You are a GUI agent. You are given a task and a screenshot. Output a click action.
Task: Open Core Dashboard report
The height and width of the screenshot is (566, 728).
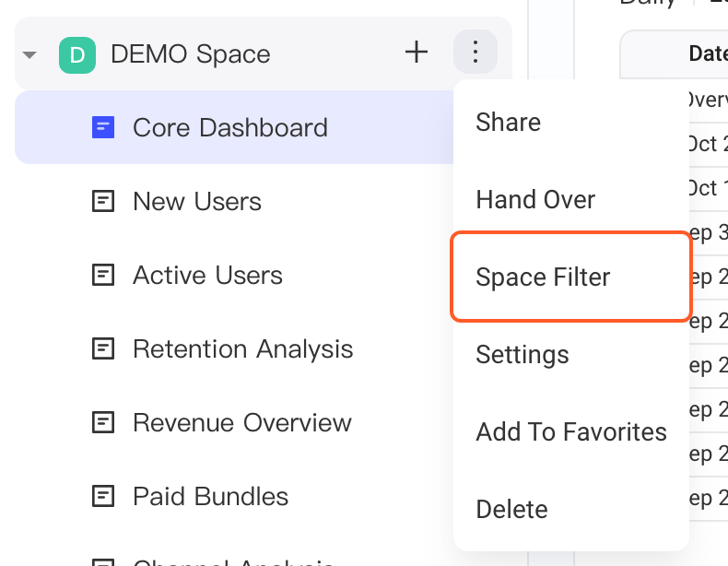coord(234,127)
